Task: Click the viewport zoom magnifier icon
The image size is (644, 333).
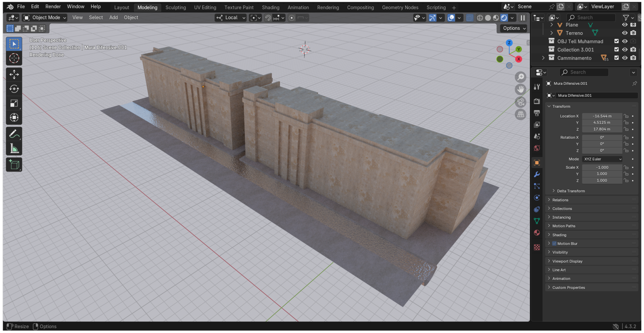Action: 521,77
